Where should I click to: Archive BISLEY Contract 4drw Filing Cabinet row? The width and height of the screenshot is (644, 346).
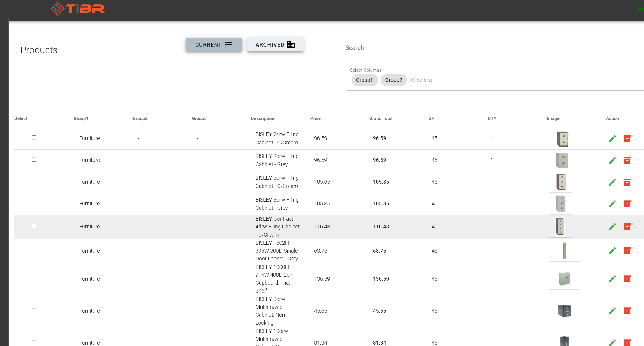point(627,227)
